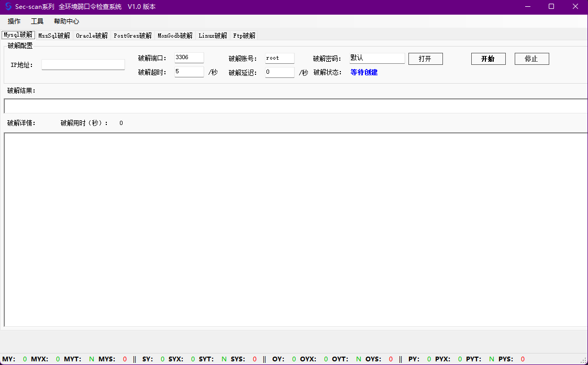Image resolution: width=588 pixels, height=365 pixels.
Task: Click the 破解超时 timeout field
Action: [x=189, y=72]
